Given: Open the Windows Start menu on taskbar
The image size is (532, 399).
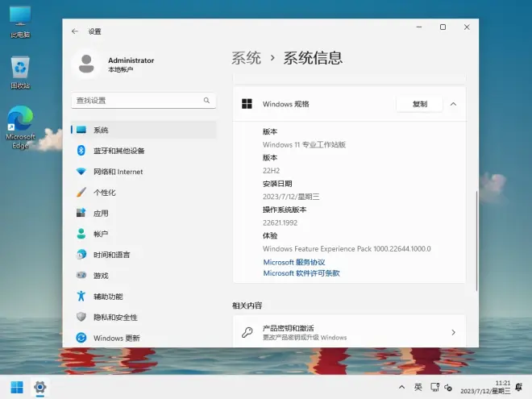Looking at the screenshot, I should (x=16, y=387).
